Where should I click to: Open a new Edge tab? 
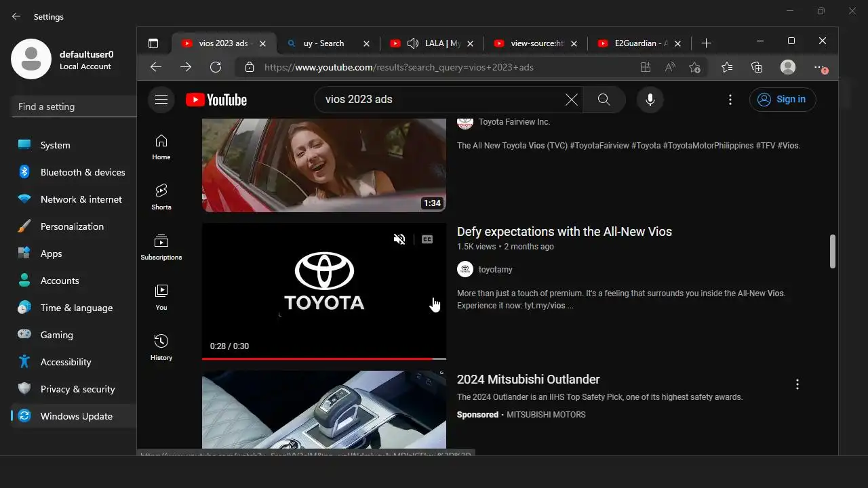[706, 43]
